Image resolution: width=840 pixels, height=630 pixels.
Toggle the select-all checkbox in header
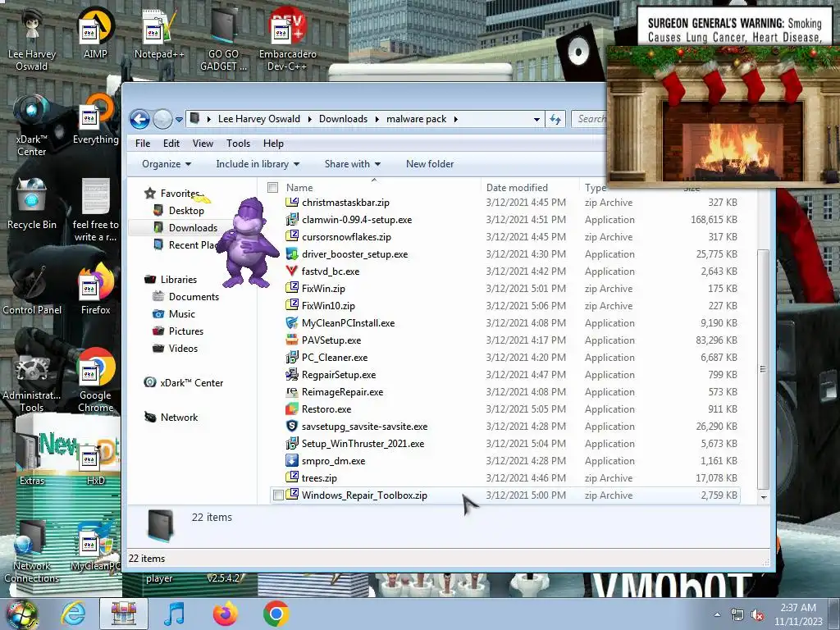[x=272, y=188]
